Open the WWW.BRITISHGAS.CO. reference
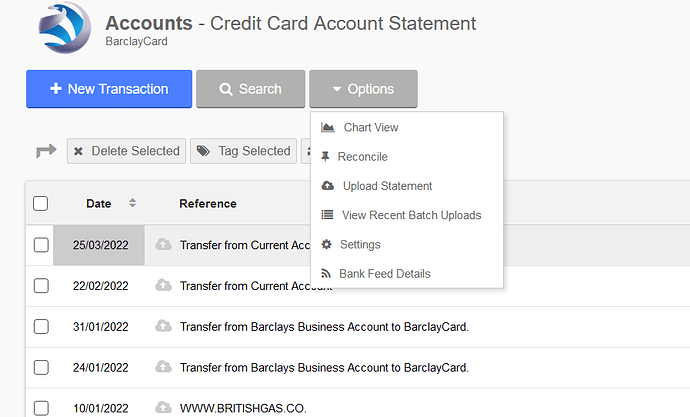The height and width of the screenshot is (417, 690). pos(243,408)
